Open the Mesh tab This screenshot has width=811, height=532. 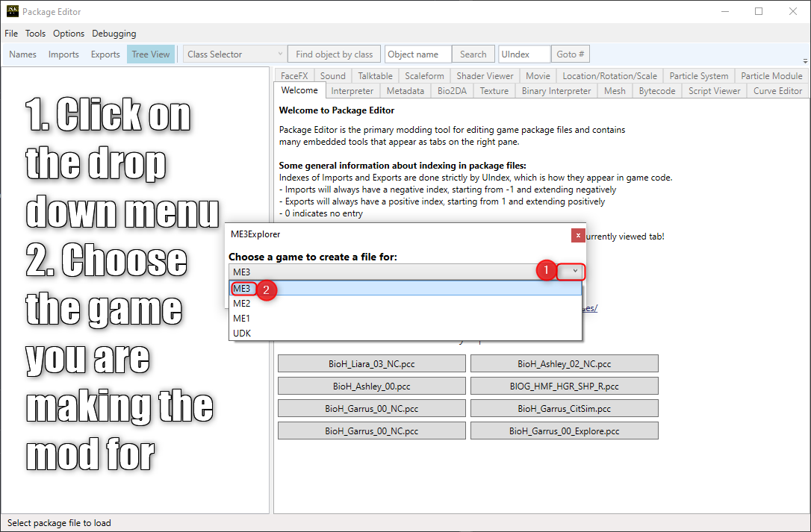point(615,91)
